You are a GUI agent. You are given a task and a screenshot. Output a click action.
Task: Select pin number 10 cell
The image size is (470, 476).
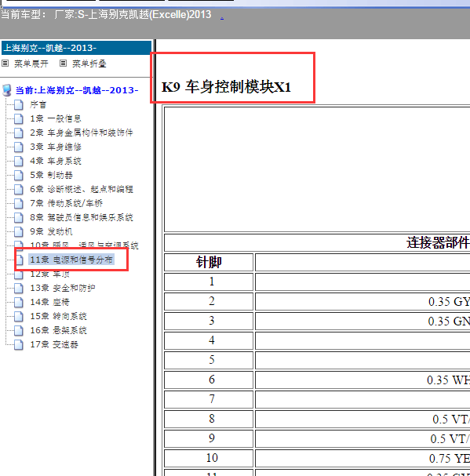coord(209,458)
